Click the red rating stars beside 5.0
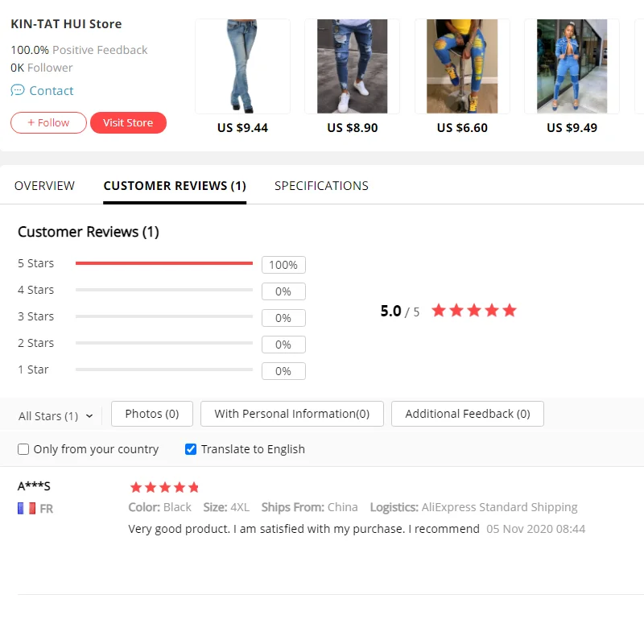 [474, 311]
